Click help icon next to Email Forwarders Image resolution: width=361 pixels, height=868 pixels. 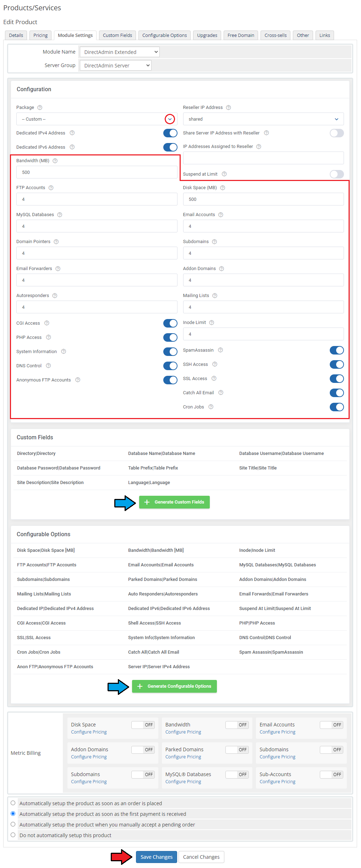point(58,269)
